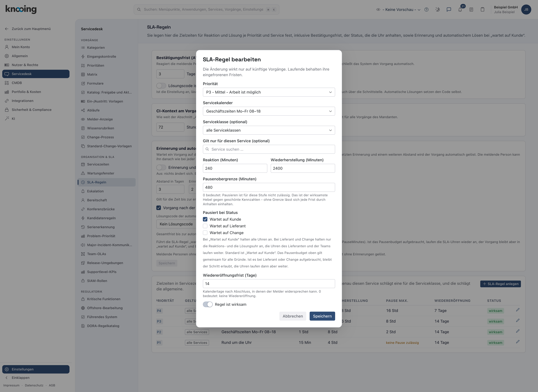Click the Pausenobergrenze minutes field
Viewport: 538px width, 392px height.
tap(269, 187)
